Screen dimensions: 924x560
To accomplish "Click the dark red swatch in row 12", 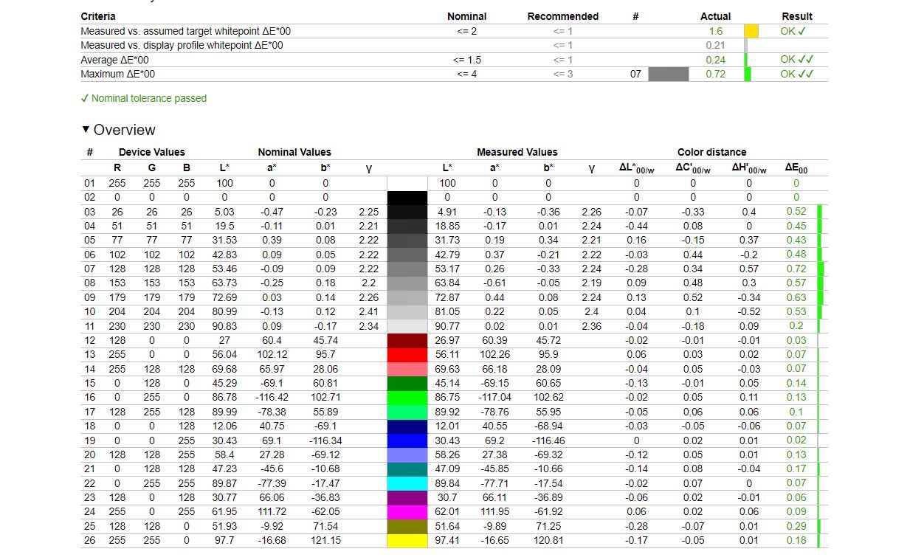I will click(x=407, y=341).
